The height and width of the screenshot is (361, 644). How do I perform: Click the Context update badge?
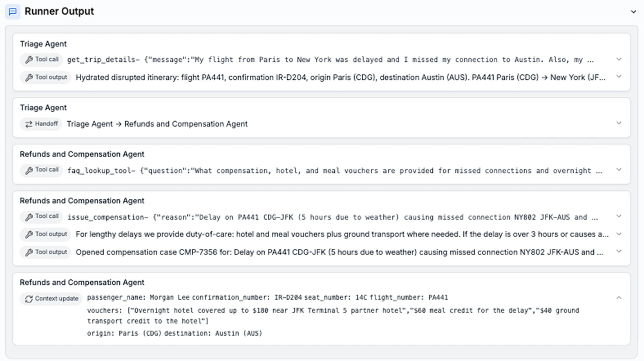(51, 299)
